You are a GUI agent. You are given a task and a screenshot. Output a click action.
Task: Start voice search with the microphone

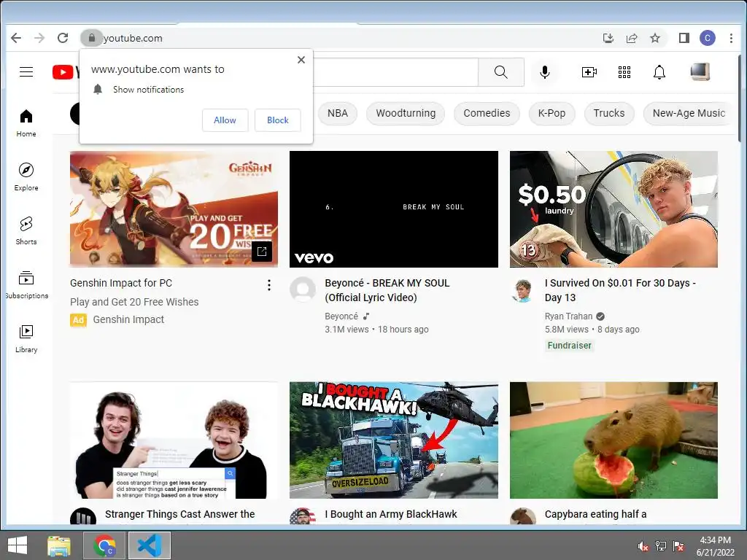coord(545,72)
